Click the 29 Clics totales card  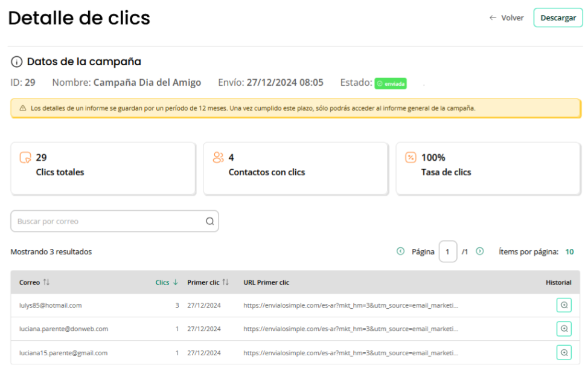tap(103, 168)
